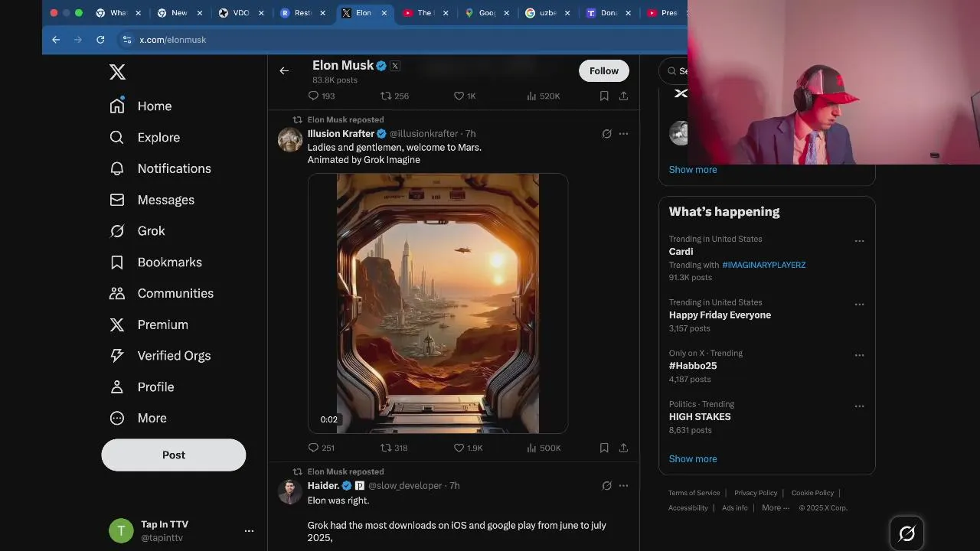Open the floating Grok button
This screenshot has width=980, height=551.
[x=906, y=533]
